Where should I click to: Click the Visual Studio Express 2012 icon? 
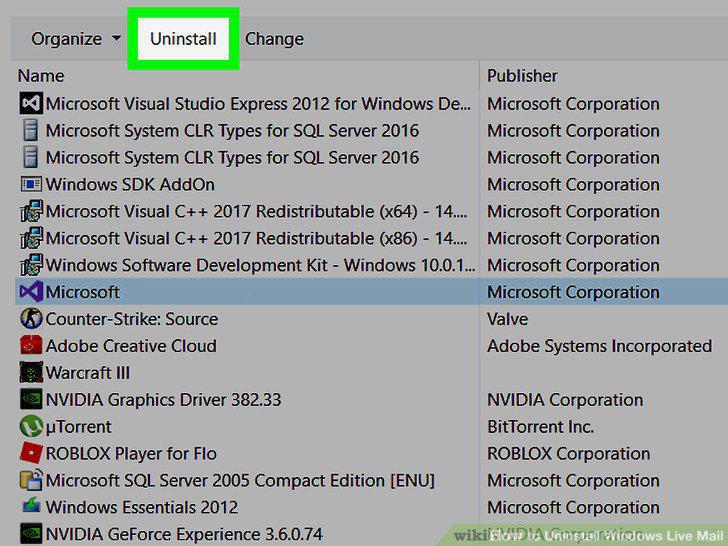click(31, 103)
